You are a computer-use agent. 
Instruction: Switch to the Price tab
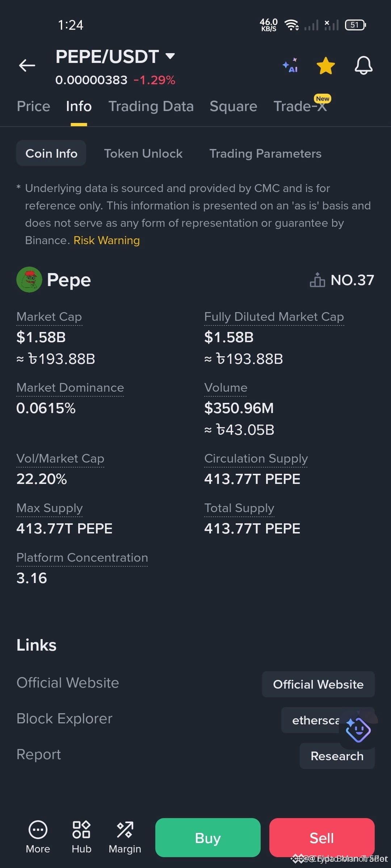click(33, 106)
